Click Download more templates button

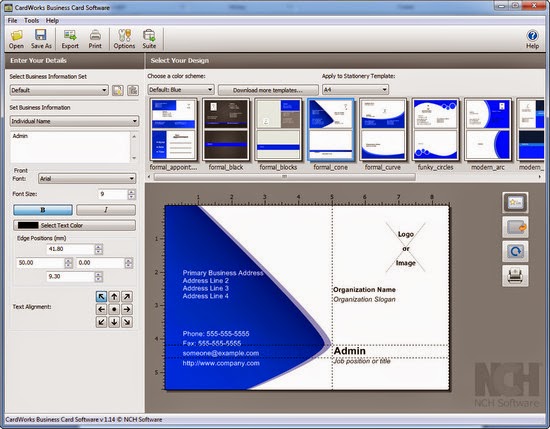coord(268,90)
